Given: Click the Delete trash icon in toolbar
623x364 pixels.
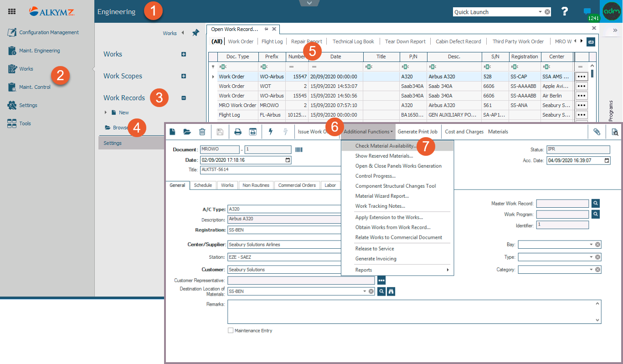Looking at the screenshot, I should 202,132.
